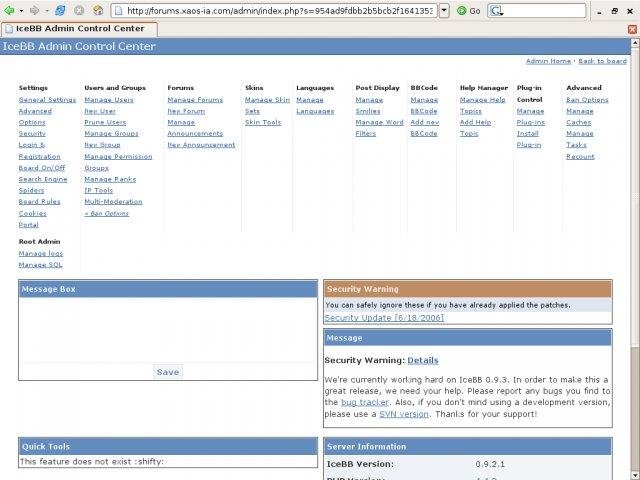Open Login & Registration settings
The width and height of the screenshot is (640, 480).
(x=39, y=151)
